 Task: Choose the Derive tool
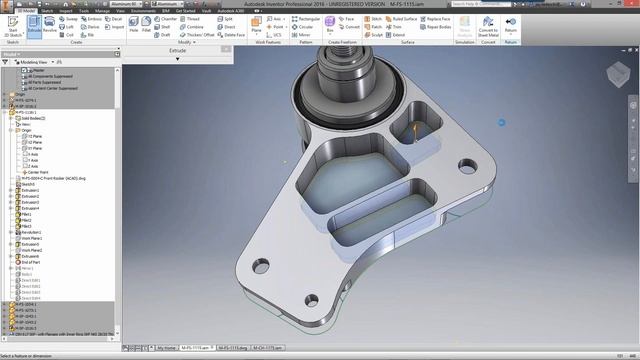coord(90,27)
